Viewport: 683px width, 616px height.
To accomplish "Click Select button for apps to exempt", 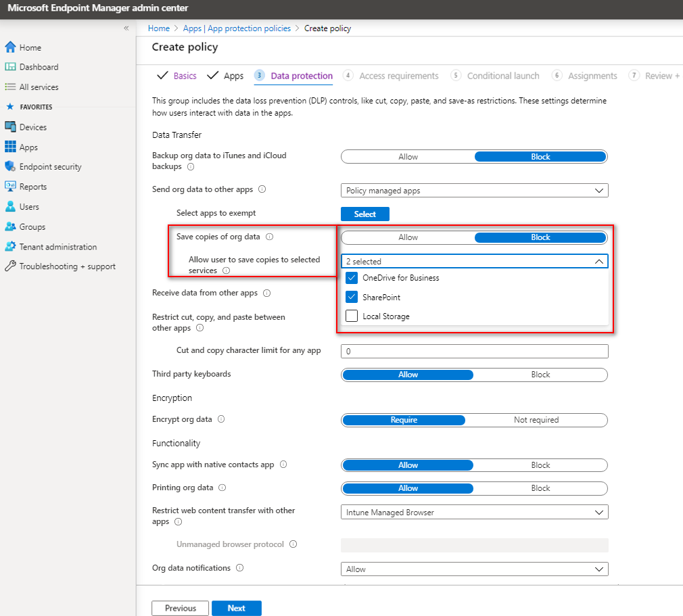I will pyautogui.click(x=365, y=214).
